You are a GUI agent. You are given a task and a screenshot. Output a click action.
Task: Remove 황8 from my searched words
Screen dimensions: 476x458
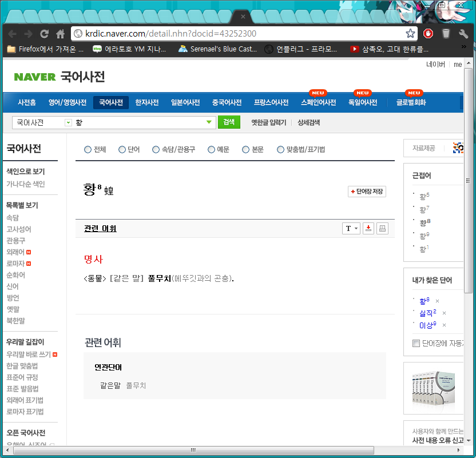(438, 301)
